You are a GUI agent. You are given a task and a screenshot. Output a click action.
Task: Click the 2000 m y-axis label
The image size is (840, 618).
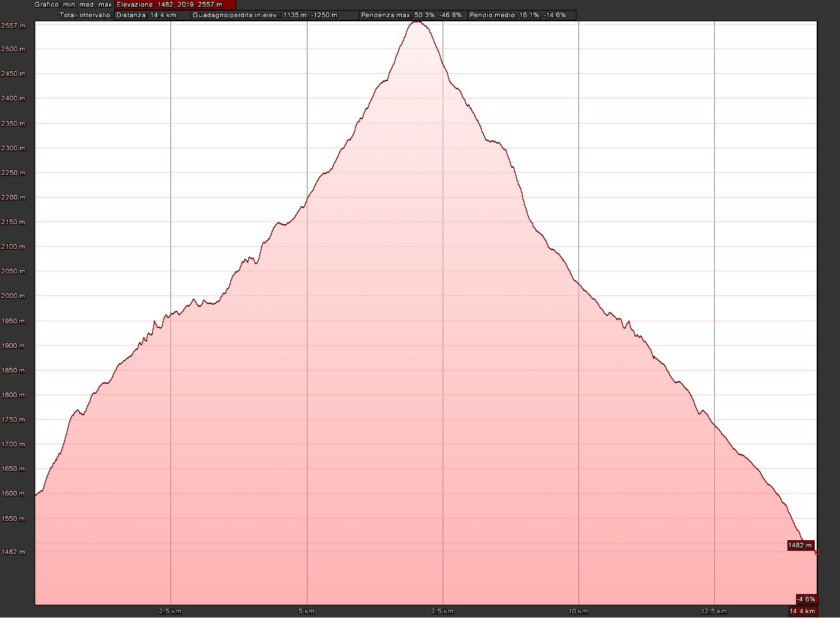[x=14, y=296]
